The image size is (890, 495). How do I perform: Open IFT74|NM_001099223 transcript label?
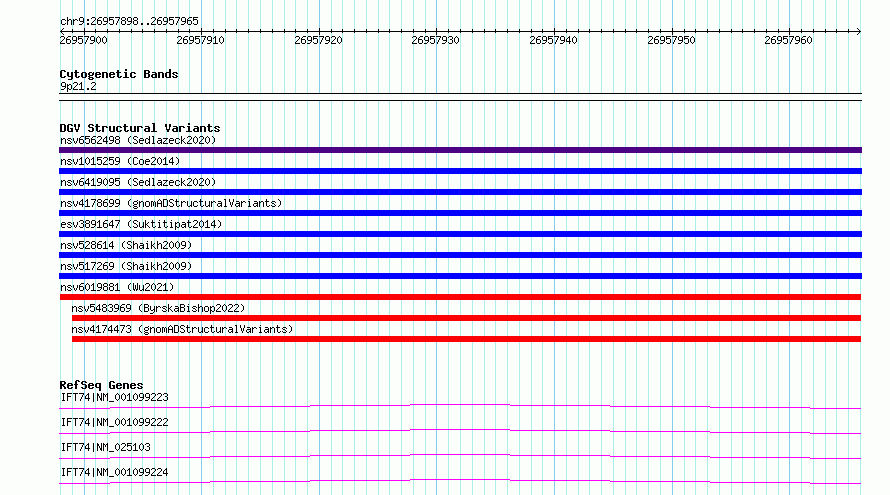pyautogui.click(x=114, y=397)
